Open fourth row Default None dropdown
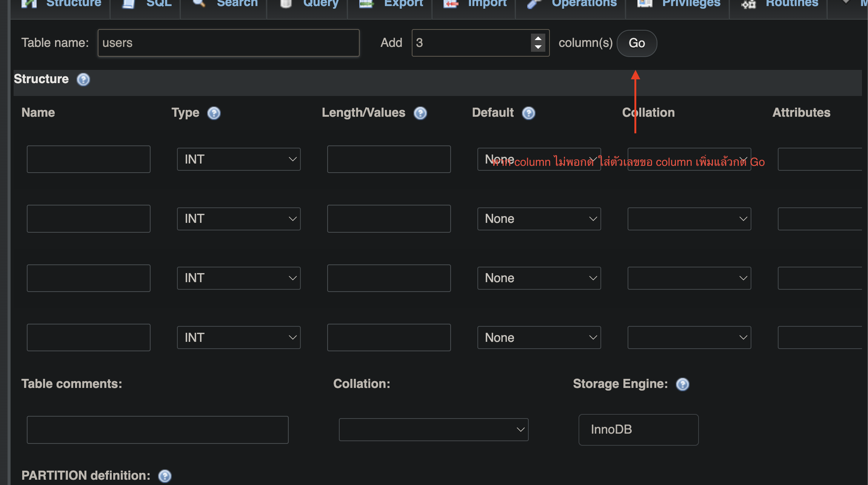 [539, 337]
